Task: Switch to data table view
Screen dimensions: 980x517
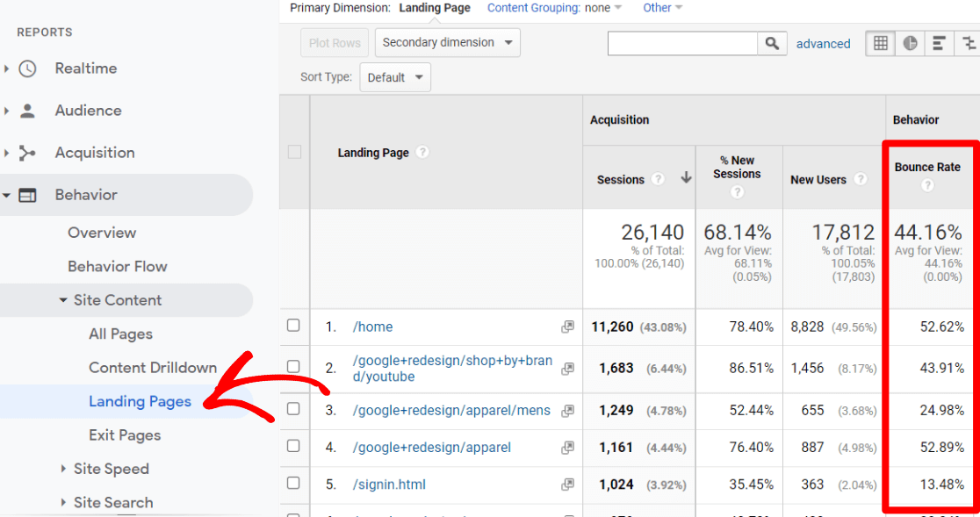Action: (880, 43)
